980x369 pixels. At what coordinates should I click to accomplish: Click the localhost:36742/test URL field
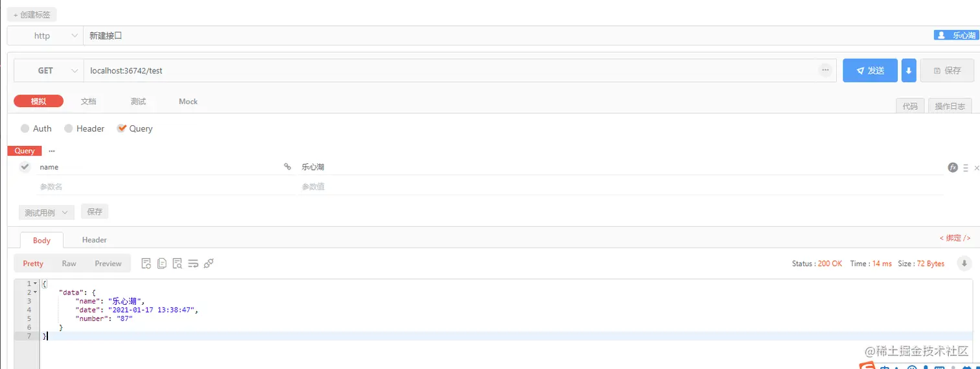450,71
